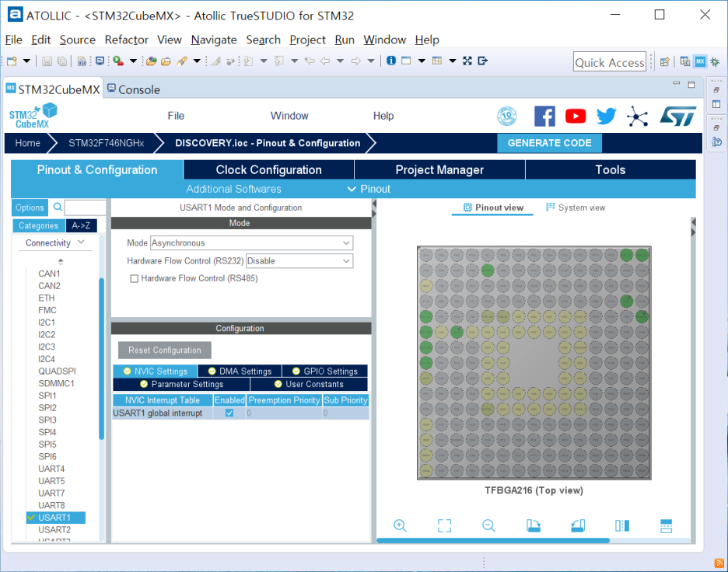Click the Back arrow navigation icon
Screen dimensions: 728x572
click(x=325, y=61)
